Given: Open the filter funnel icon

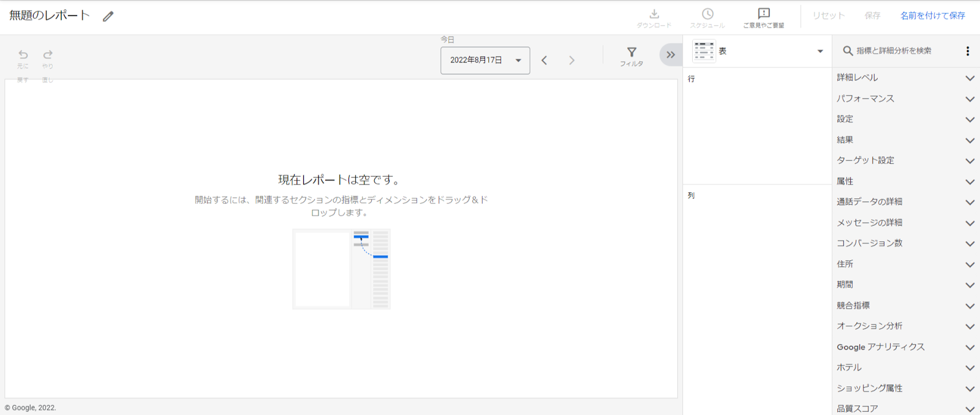Looking at the screenshot, I should click(x=631, y=53).
